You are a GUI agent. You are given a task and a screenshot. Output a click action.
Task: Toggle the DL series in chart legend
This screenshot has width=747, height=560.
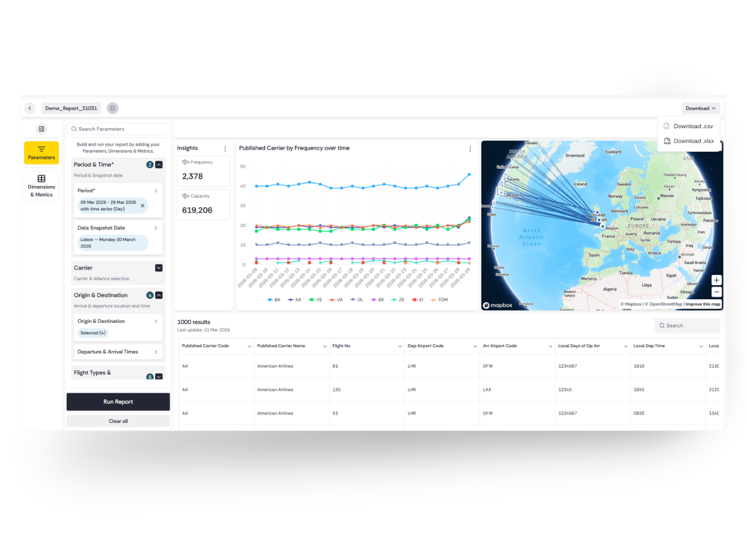[357, 300]
